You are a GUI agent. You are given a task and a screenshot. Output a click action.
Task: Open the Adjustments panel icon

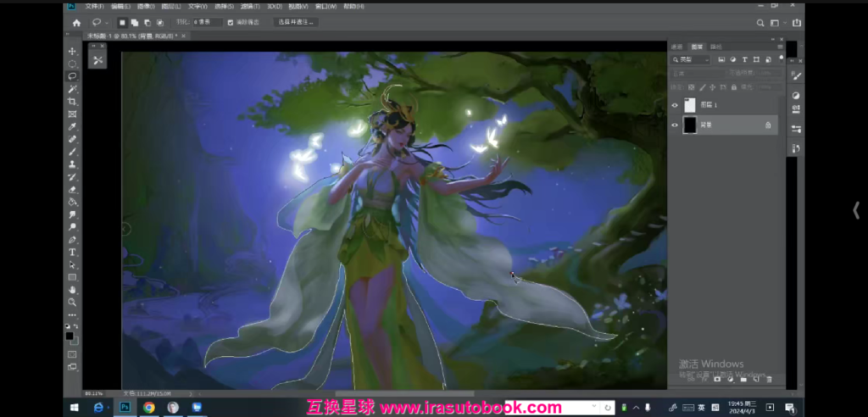point(796,96)
